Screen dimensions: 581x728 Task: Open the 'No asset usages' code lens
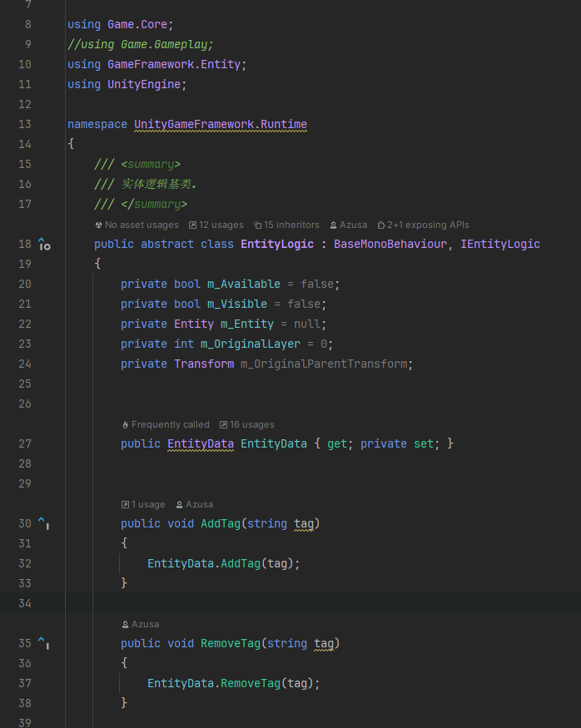137,225
